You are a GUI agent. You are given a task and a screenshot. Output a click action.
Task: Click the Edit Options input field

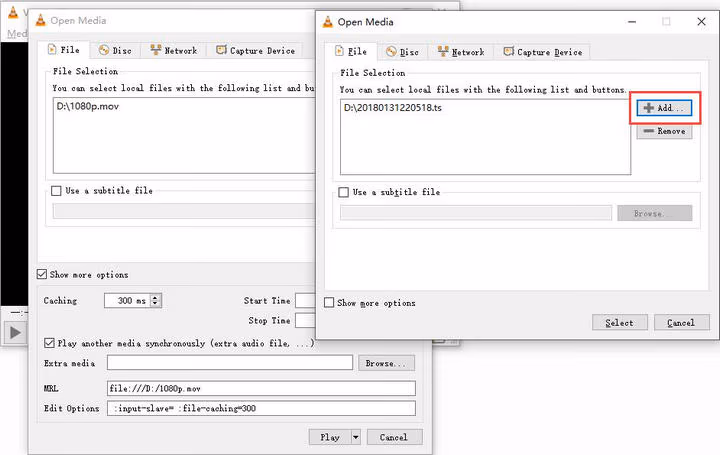point(261,408)
